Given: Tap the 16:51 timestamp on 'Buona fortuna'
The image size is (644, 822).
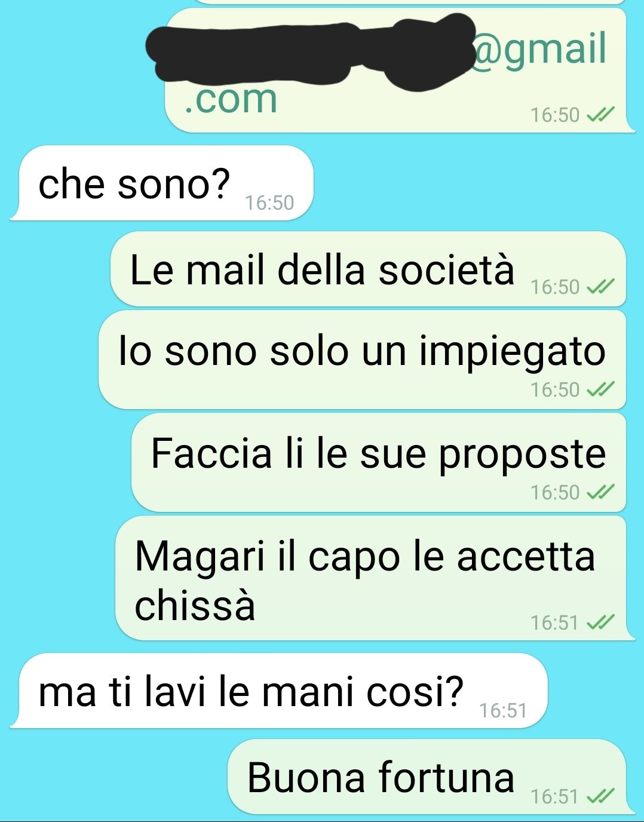Looking at the screenshot, I should (555, 796).
